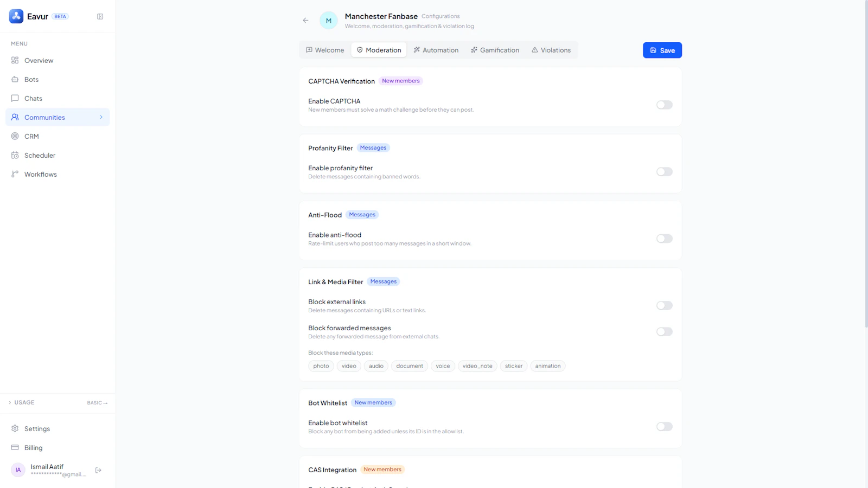868x488 pixels.
Task: Select the sticker media type chip
Action: pos(514,366)
